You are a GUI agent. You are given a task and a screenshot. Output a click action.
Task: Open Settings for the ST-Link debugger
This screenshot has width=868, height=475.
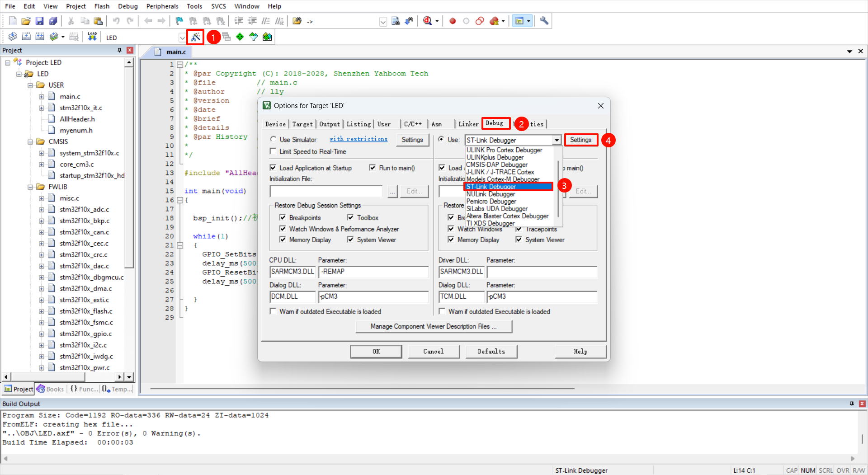tap(580, 140)
